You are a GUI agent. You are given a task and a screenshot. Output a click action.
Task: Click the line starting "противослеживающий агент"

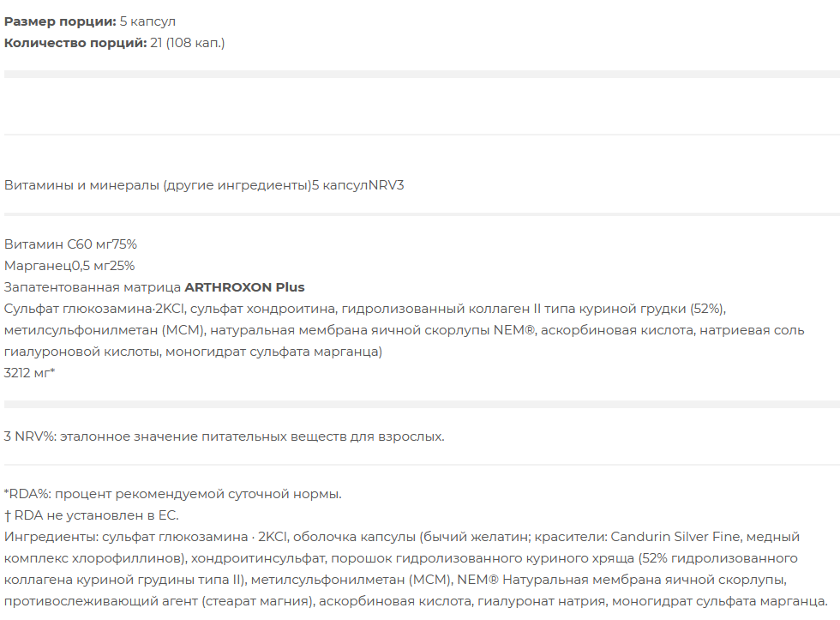(417, 601)
